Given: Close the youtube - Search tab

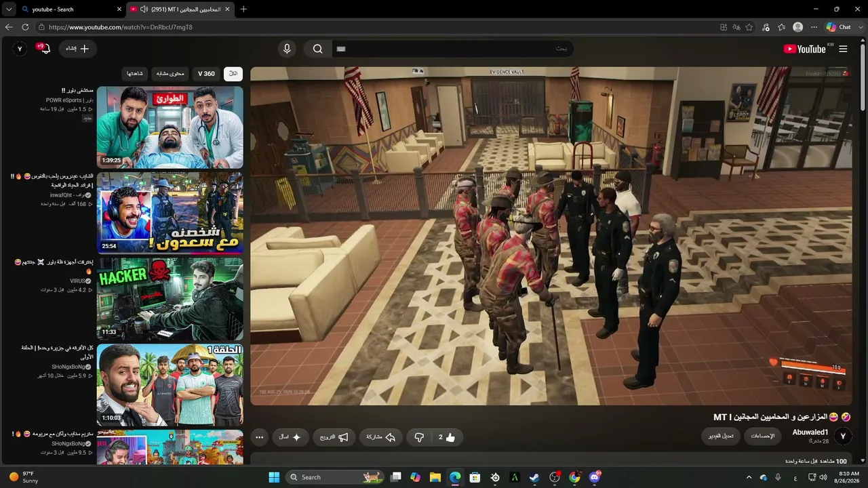Looking at the screenshot, I should click(119, 9).
